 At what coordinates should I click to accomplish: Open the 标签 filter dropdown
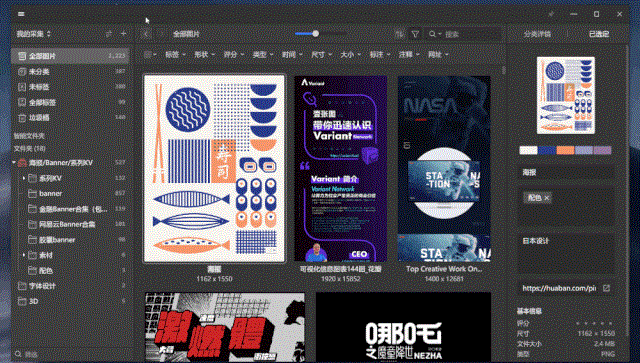pyautogui.click(x=175, y=54)
